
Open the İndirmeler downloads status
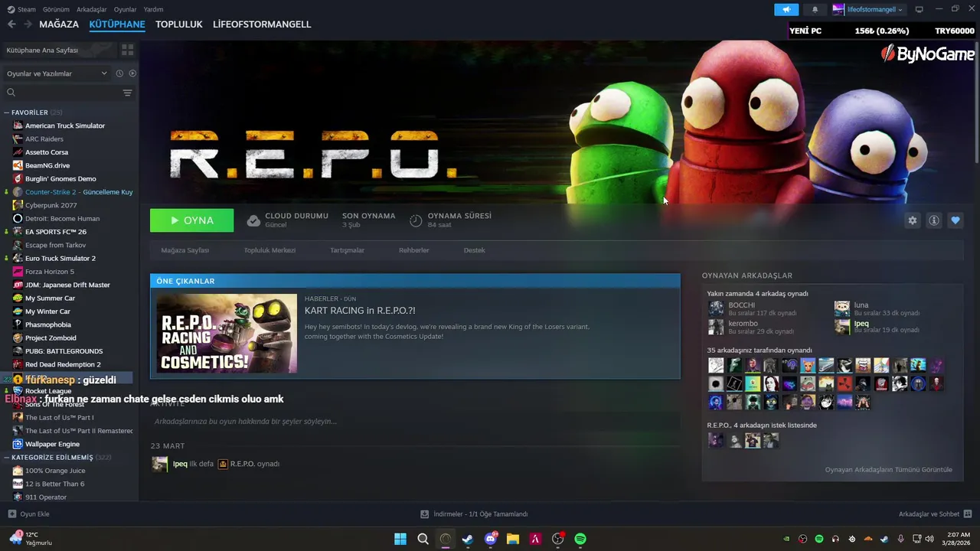474,514
